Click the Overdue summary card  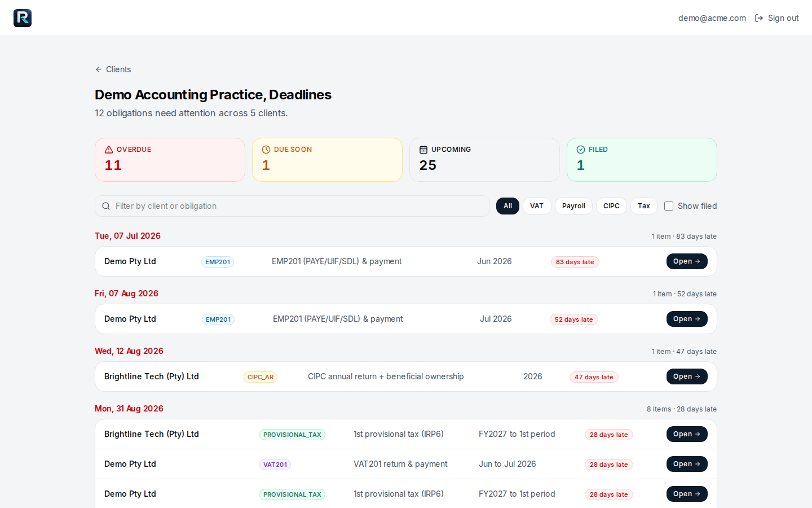[170, 160]
